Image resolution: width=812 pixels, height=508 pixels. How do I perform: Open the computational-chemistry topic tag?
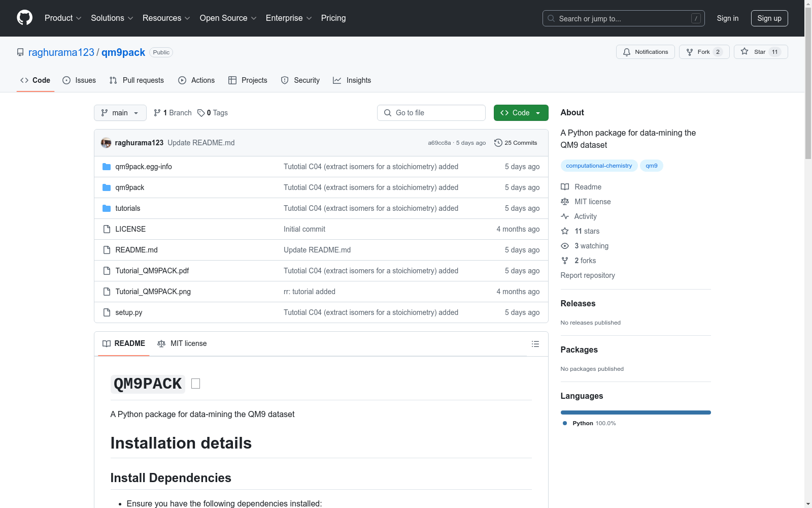tap(599, 166)
